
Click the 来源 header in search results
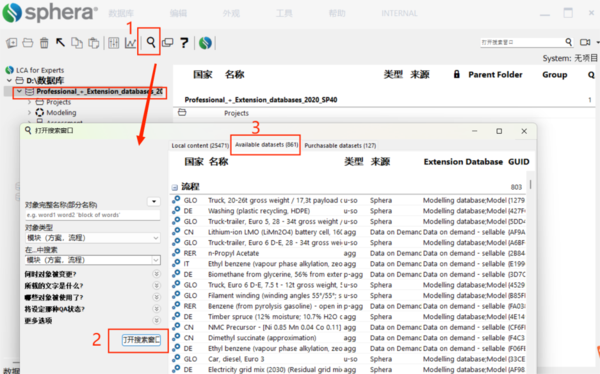(x=380, y=162)
